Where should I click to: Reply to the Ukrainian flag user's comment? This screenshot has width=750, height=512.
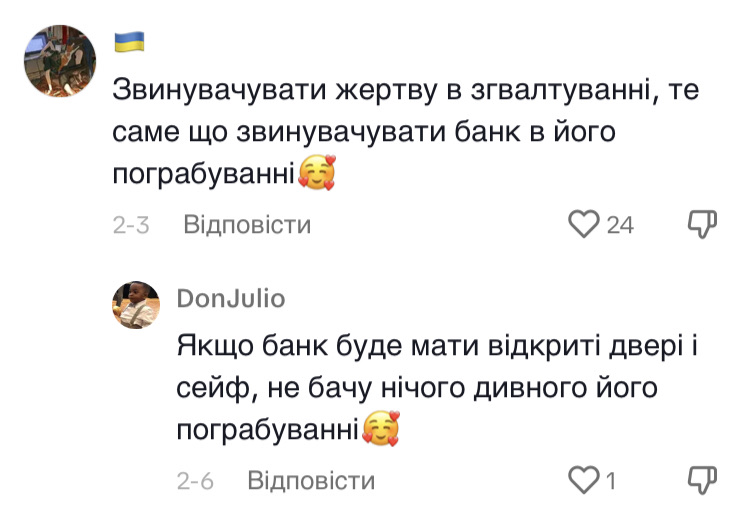(247, 225)
